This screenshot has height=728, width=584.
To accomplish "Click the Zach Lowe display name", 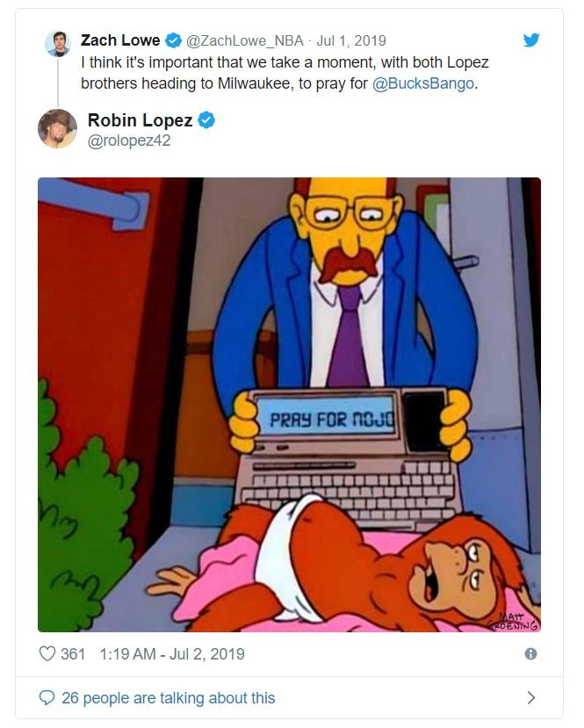I will 120,40.
